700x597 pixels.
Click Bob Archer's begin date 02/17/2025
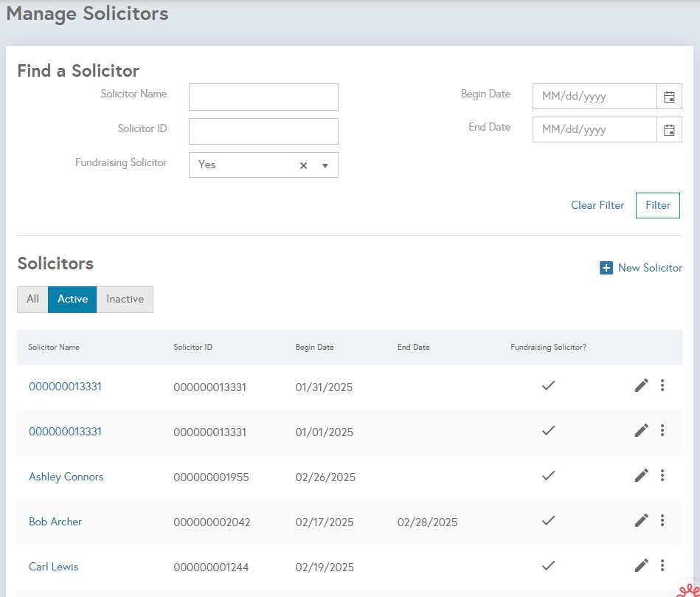tap(325, 522)
